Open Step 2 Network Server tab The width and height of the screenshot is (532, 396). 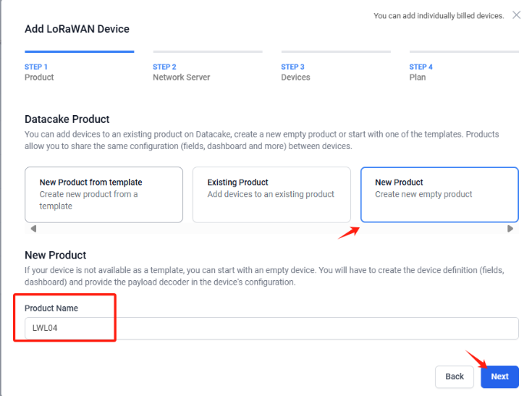tap(181, 72)
